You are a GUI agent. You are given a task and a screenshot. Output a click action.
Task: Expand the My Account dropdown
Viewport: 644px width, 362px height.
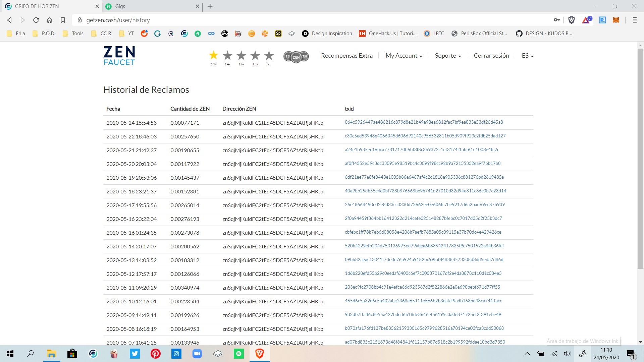click(x=404, y=56)
